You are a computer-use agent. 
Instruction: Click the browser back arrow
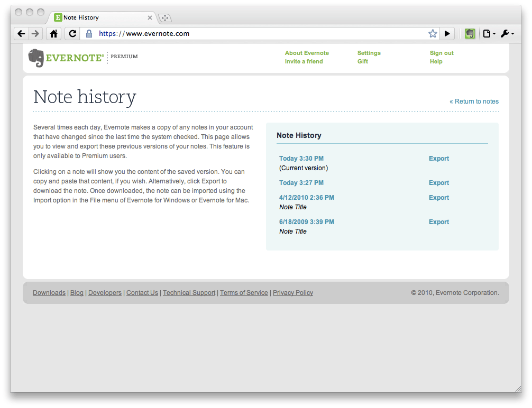point(21,34)
